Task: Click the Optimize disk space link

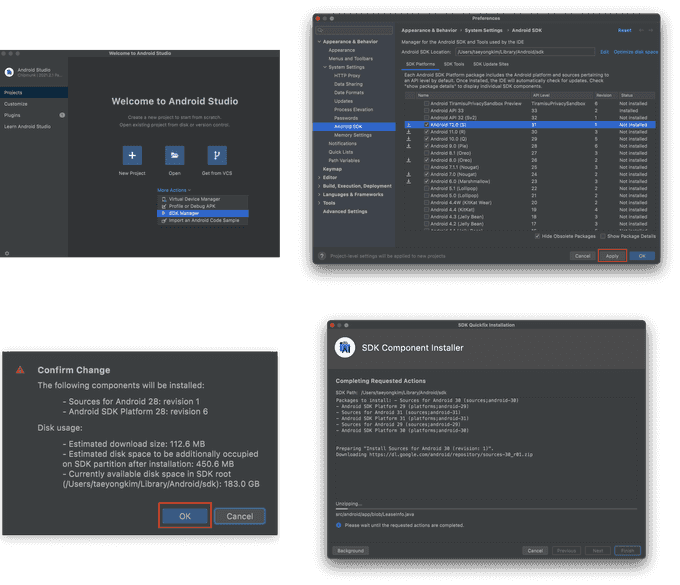Action: (636, 52)
